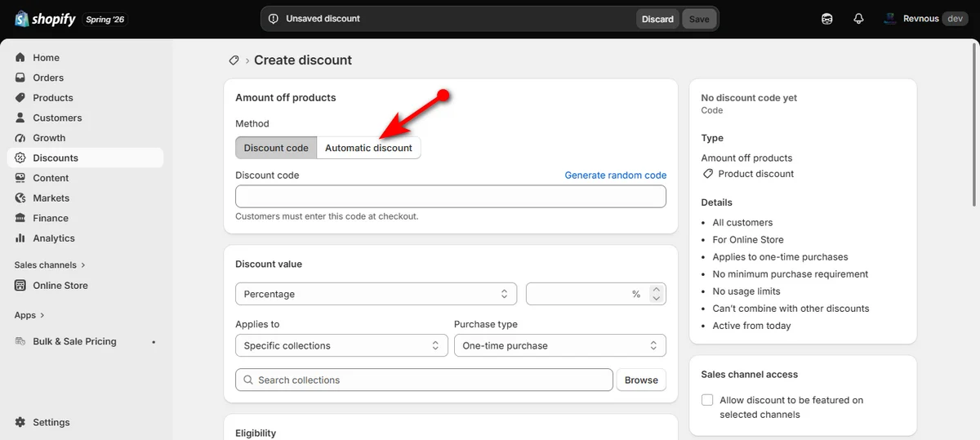Click the percentage value input
This screenshot has height=440, width=980.
coord(586,294)
